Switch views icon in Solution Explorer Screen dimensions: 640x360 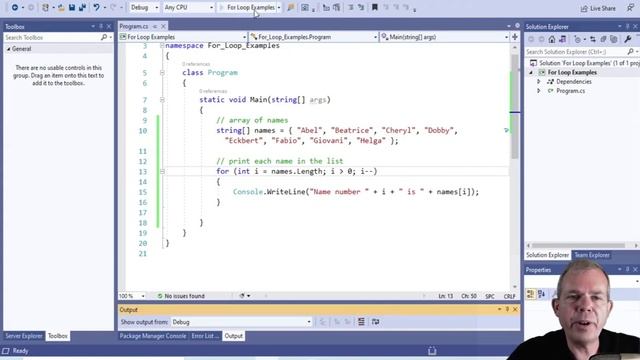pos(562,40)
